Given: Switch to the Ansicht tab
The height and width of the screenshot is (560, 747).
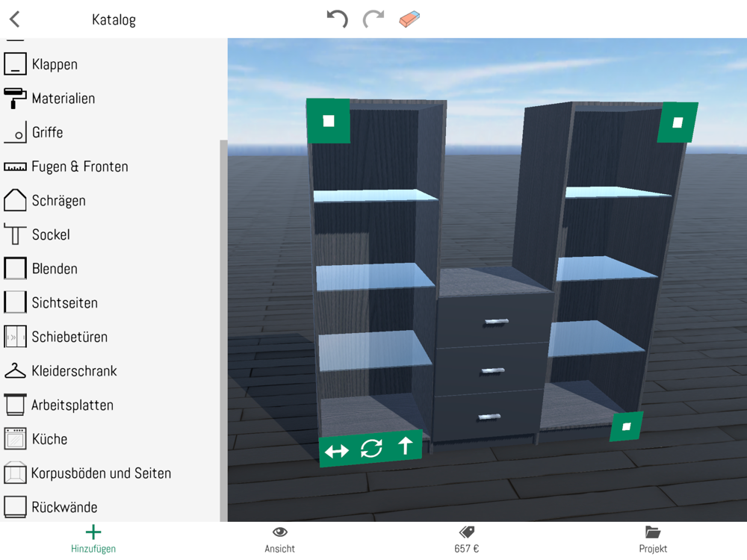Looking at the screenshot, I should 279,540.
